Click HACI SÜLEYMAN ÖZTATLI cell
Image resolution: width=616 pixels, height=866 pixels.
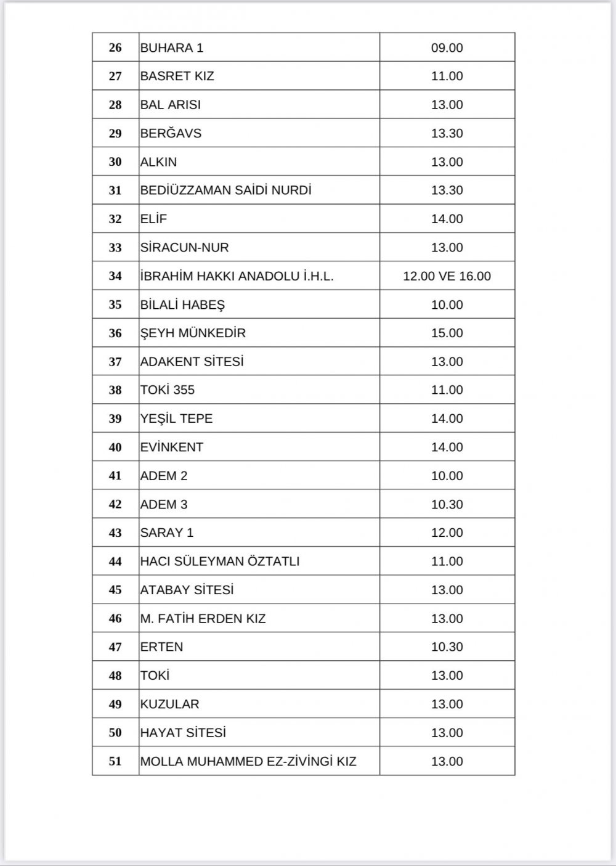point(259,562)
